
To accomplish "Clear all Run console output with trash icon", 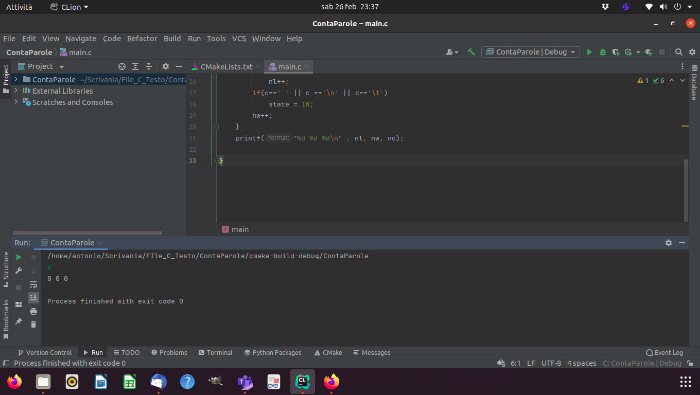I will pyautogui.click(x=33, y=324).
